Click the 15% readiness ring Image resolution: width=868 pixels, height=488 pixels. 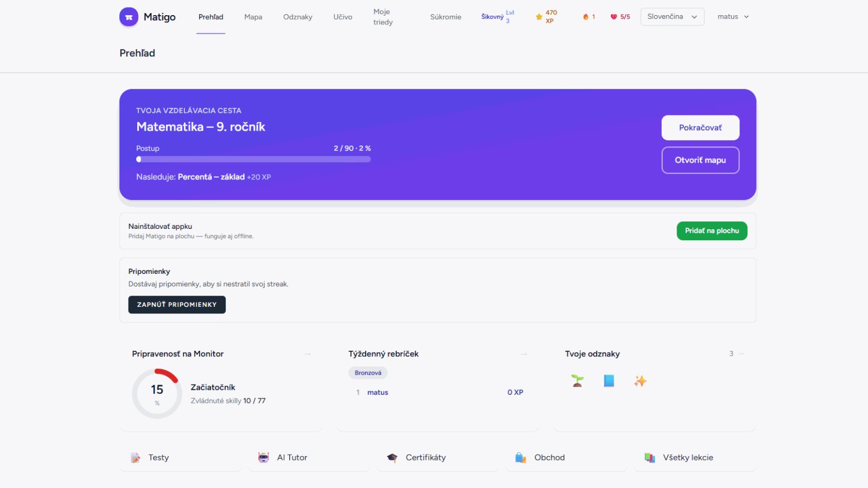[x=157, y=394]
